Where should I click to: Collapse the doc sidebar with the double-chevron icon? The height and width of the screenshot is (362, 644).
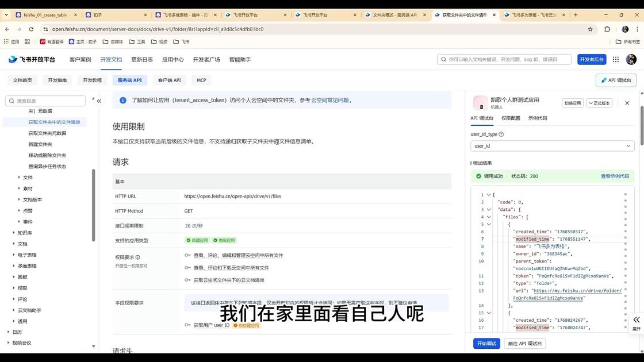[99, 101]
